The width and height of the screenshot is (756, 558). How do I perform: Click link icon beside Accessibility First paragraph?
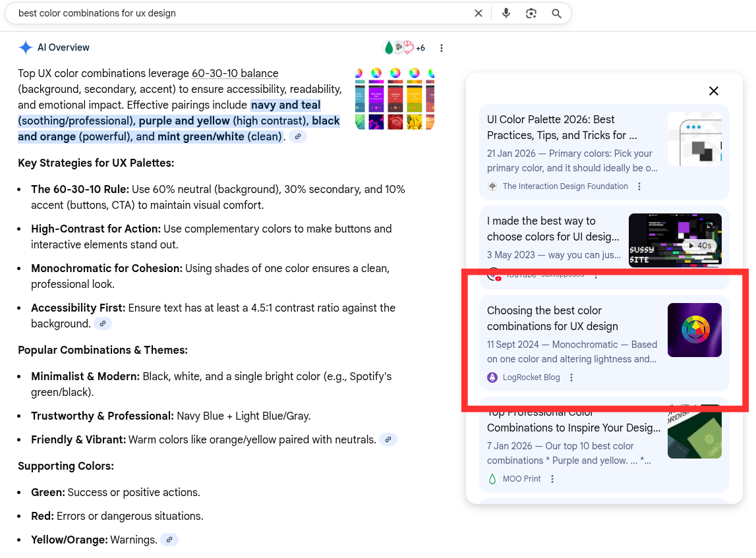click(x=103, y=324)
